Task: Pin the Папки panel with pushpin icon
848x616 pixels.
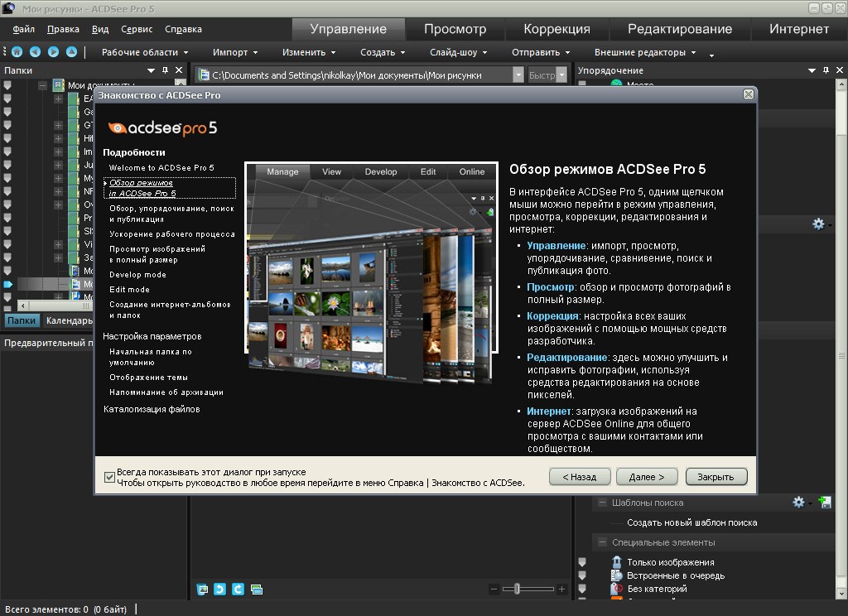Action: click(165, 71)
